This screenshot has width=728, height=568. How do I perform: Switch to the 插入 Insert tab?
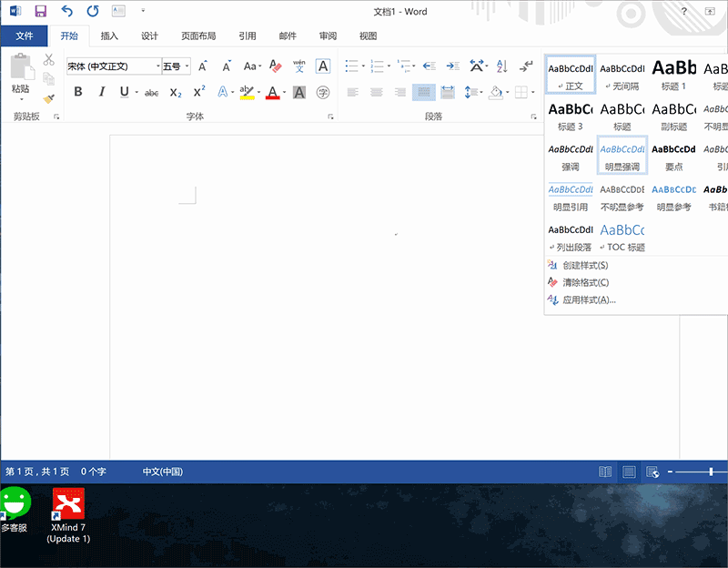coord(109,35)
